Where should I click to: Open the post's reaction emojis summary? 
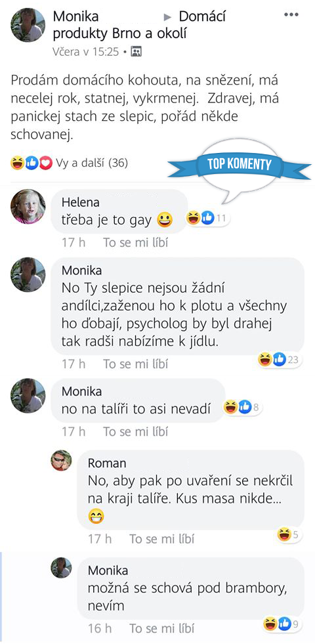(31, 163)
